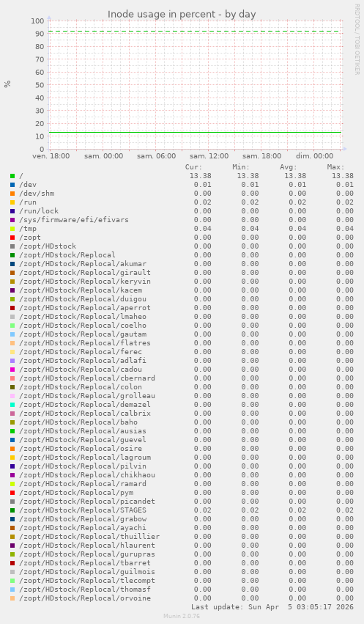Click the /run/lock legend label
This screenshot has width=364, height=624.
pos(39,211)
